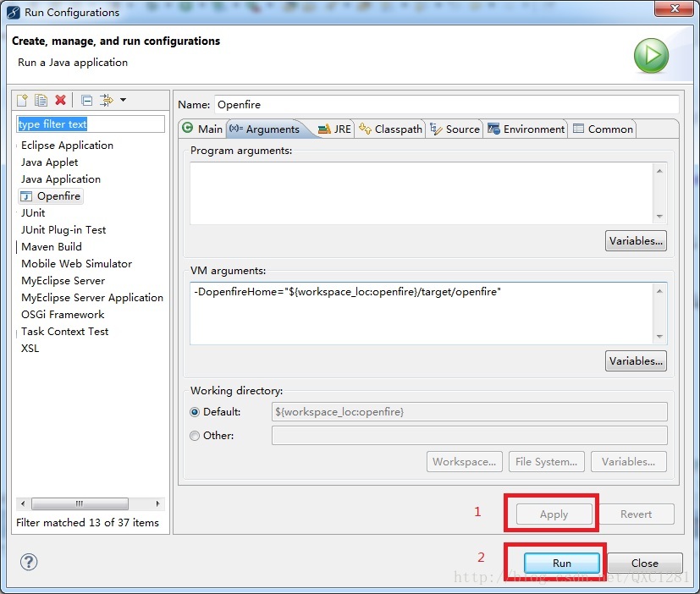
Task: Select XSL in the configuration list
Action: (x=30, y=349)
